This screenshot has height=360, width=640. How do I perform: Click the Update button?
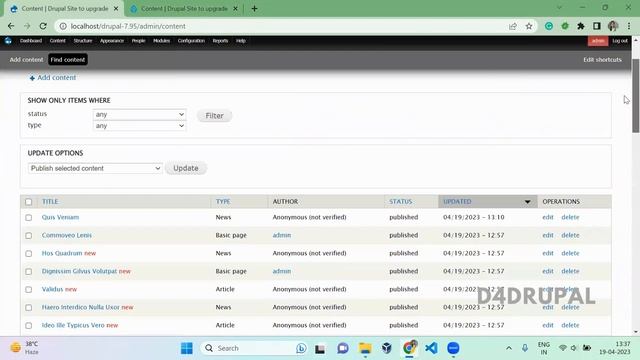click(186, 168)
